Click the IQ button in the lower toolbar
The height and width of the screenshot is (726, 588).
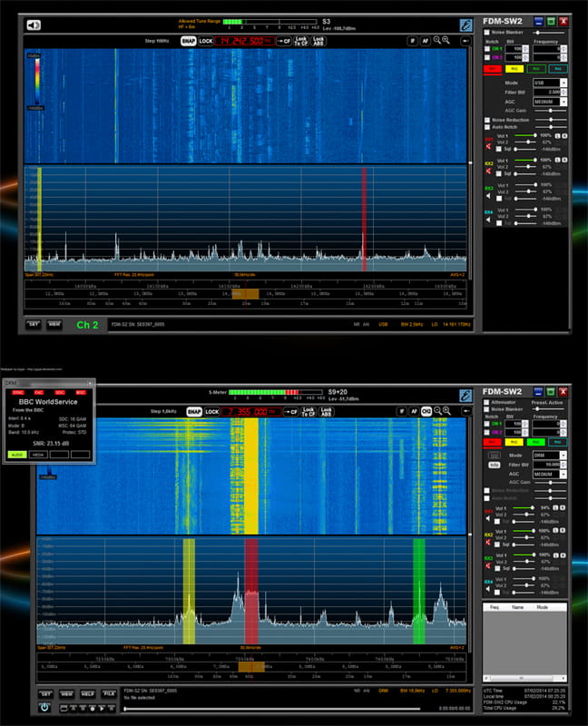point(426,411)
